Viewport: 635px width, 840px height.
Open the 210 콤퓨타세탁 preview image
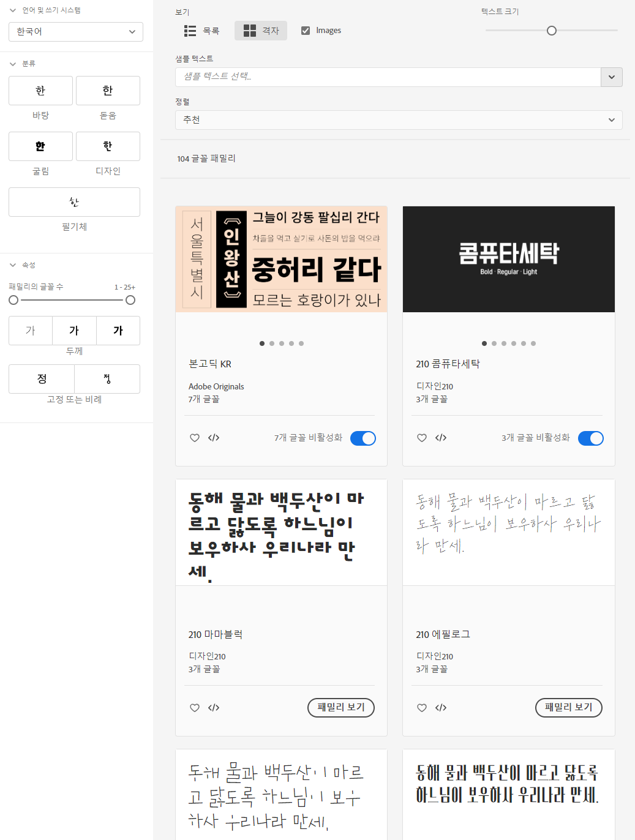tap(509, 259)
